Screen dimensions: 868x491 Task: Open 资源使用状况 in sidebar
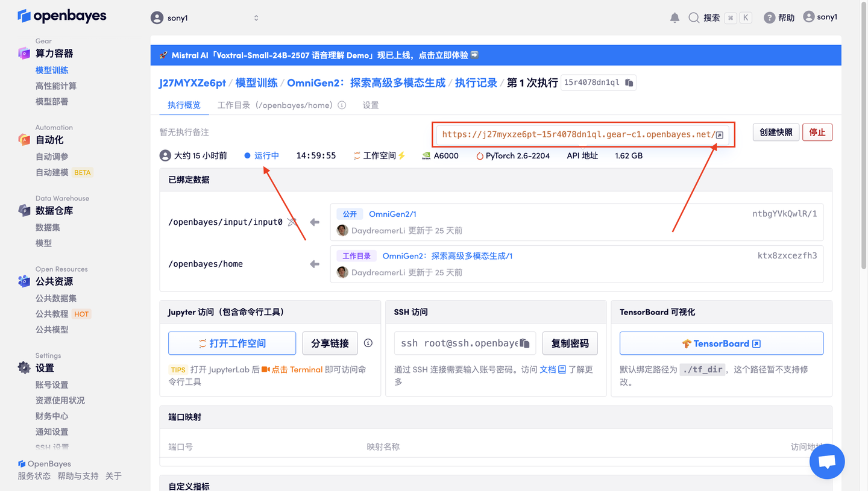coord(60,400)
